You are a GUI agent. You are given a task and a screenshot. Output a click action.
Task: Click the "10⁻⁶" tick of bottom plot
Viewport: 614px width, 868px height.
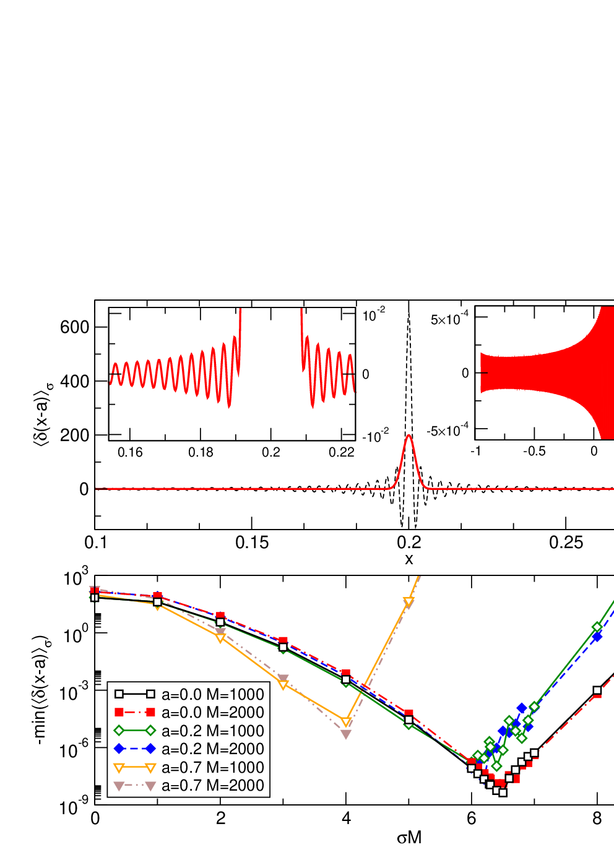point(74,749)
